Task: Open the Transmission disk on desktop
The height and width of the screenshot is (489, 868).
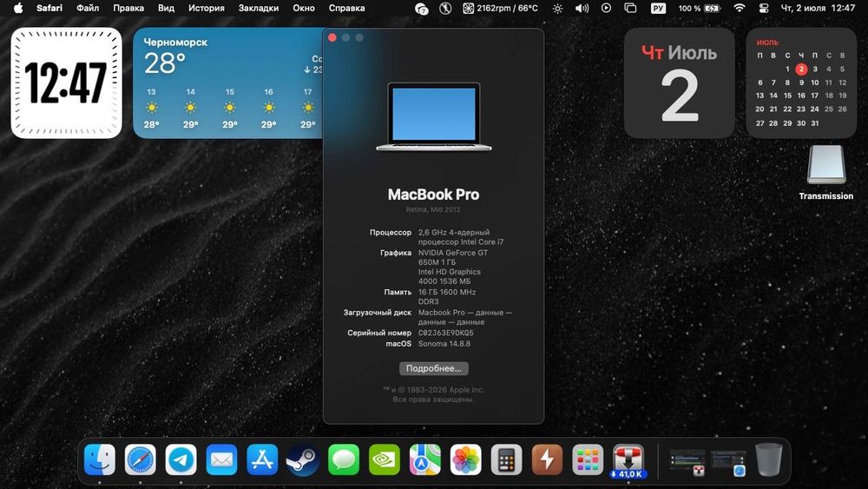Action: [x=826, y=172]
